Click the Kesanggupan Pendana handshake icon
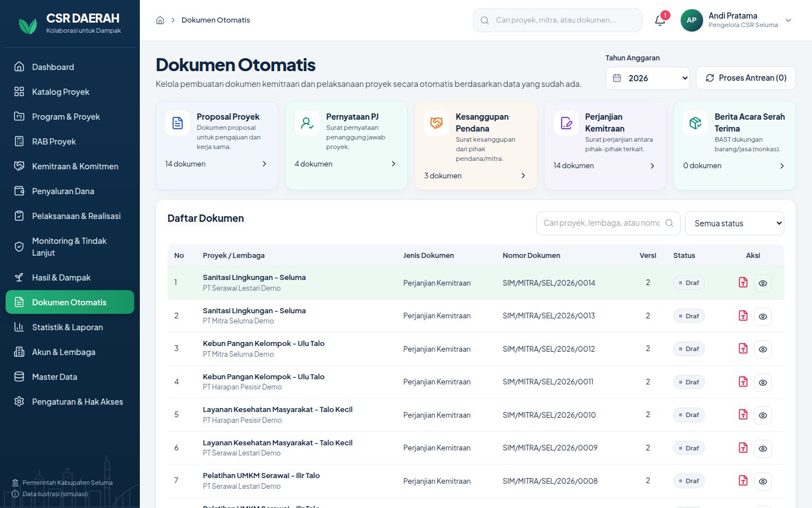Screen dimensions: 812x508 [436, 123]
